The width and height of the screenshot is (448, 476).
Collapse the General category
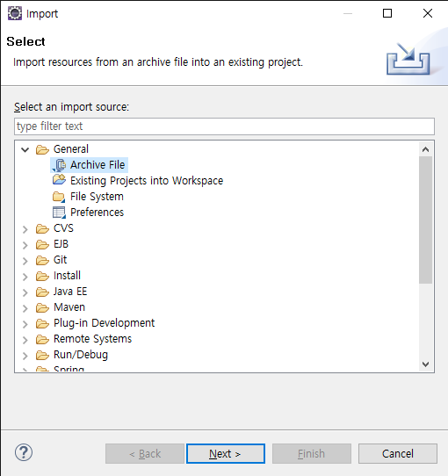click(x=25, y=149)
